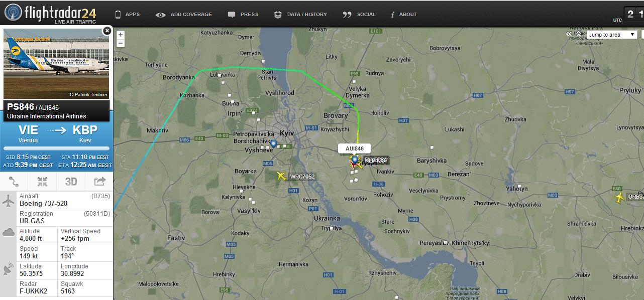
Task: Open the Apps menu
Action: [x=128, y=15]
